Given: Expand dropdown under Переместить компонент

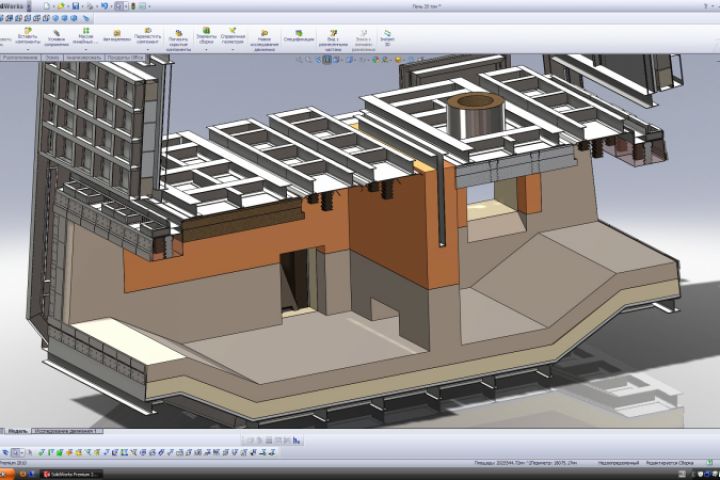Looking at the screenshot, I should tap(148, 49).
